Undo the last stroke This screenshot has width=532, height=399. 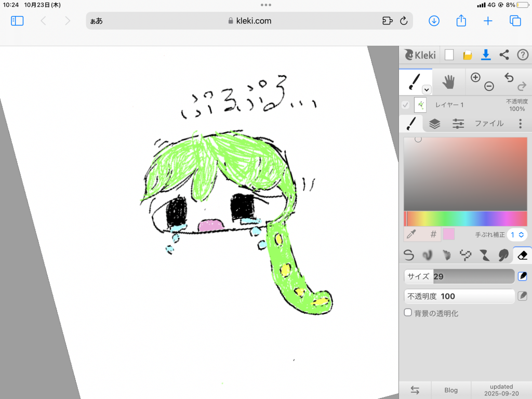509,77
